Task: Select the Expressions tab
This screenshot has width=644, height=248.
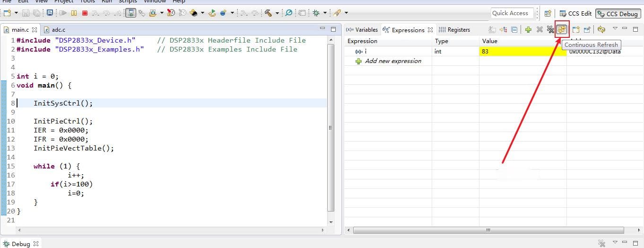Action: (x=408, y=30)
